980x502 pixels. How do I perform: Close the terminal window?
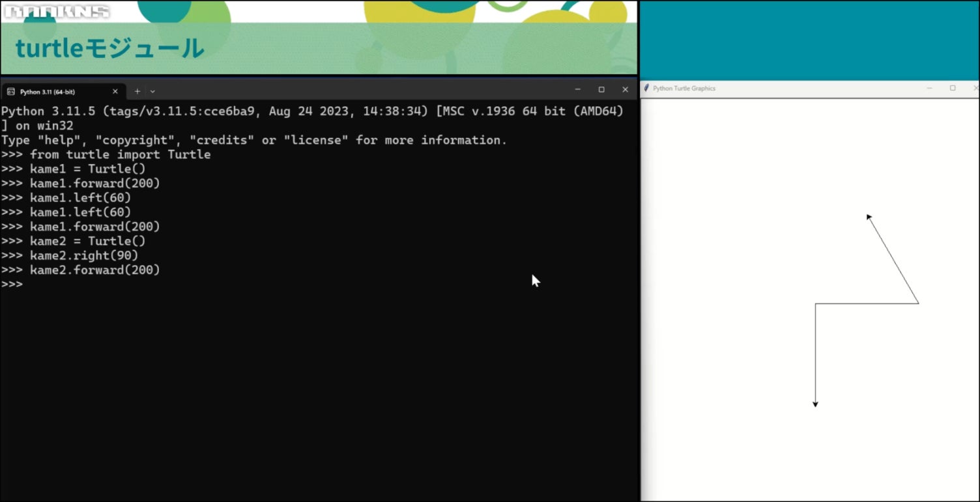pos(625,90)
